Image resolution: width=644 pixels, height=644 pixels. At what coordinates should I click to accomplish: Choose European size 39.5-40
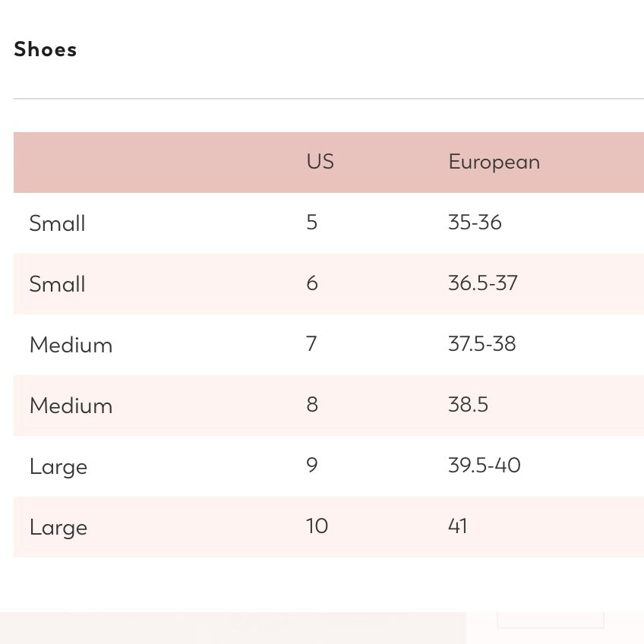pos(484,466)
